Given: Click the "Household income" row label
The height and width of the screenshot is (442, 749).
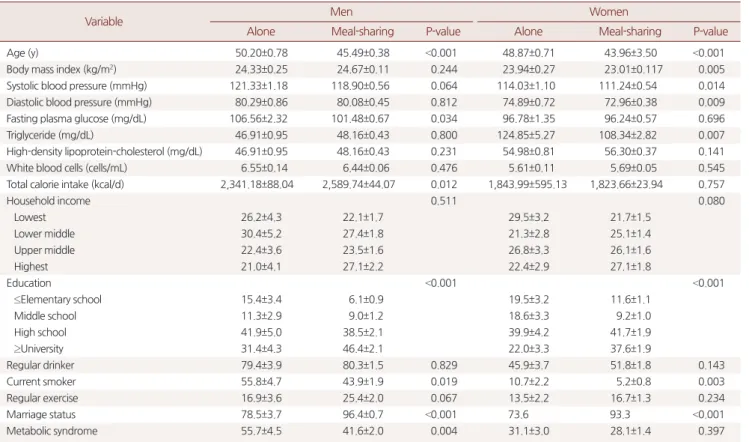Looking at the screenshot, I should pos(48,201).
